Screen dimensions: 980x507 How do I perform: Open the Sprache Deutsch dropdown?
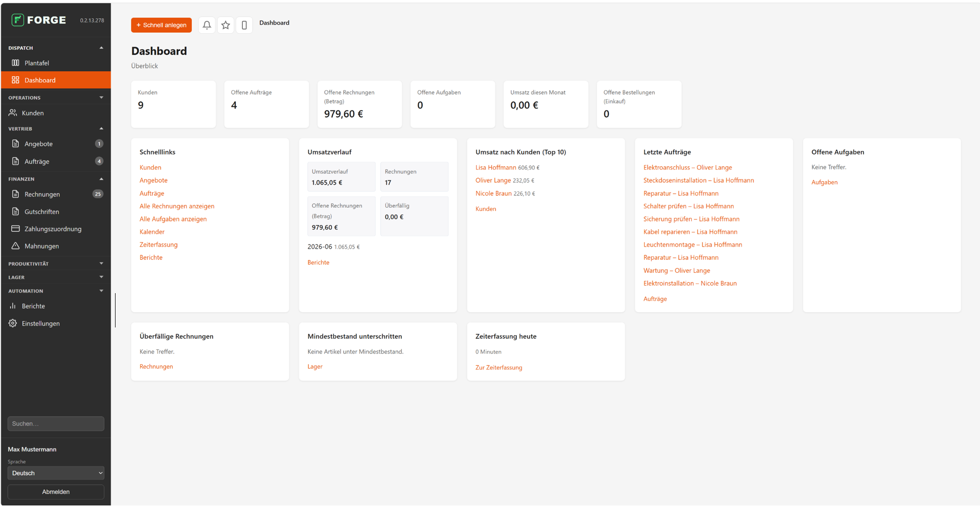(56, 473)
